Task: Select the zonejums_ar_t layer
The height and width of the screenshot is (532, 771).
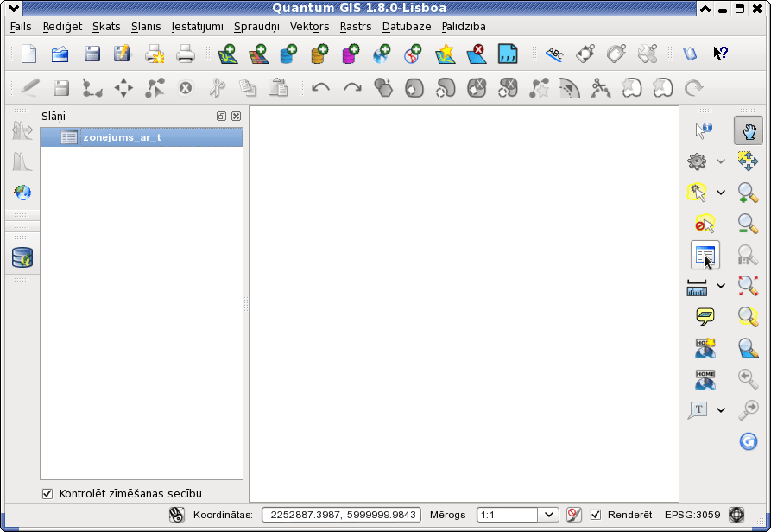Action: coord(142,137)
